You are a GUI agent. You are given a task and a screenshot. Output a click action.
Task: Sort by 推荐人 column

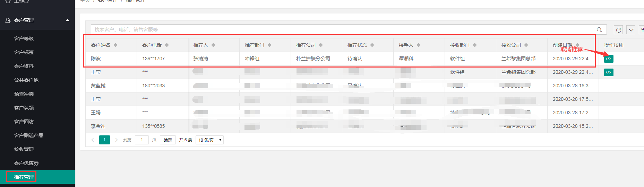[213, 45]
